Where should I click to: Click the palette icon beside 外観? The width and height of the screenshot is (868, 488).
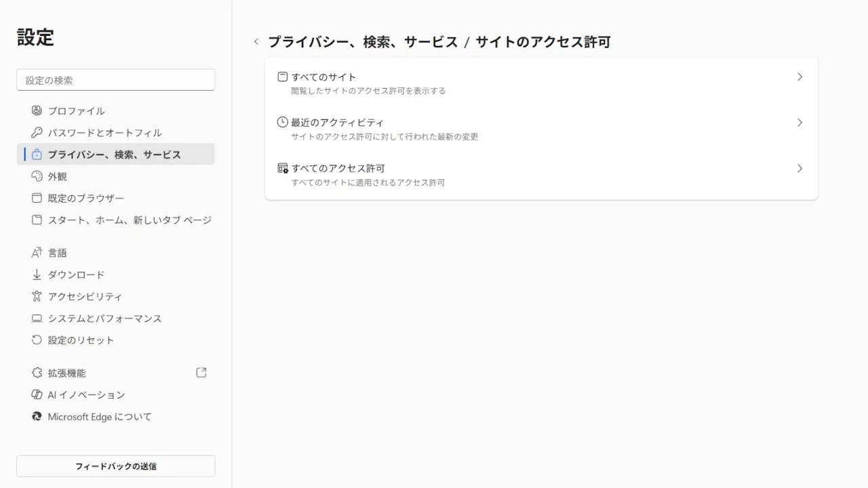pos(37,176)
